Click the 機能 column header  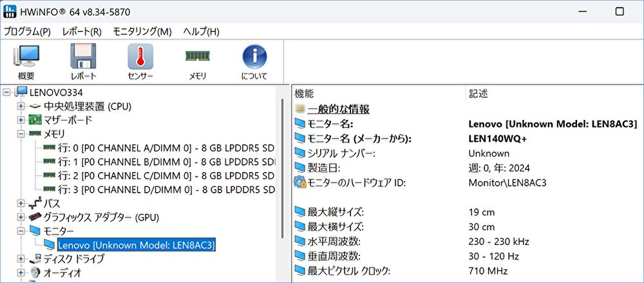pos(304,93)
